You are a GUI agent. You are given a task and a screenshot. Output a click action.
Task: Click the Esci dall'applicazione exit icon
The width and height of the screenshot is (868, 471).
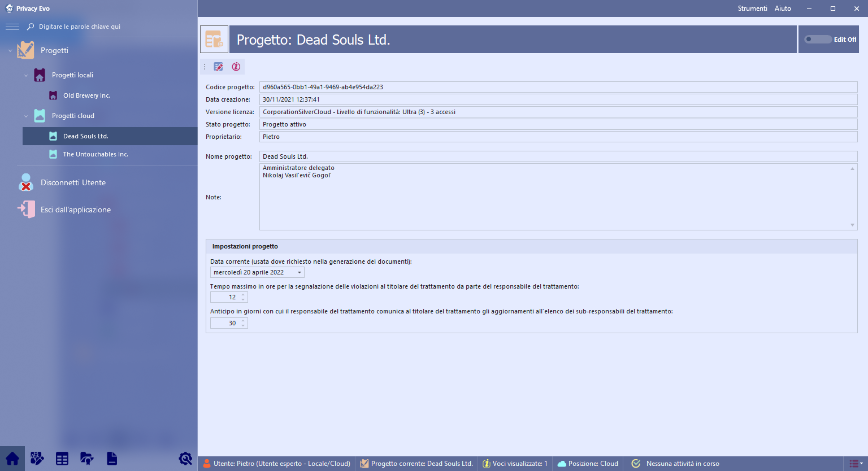coord(26,209)
